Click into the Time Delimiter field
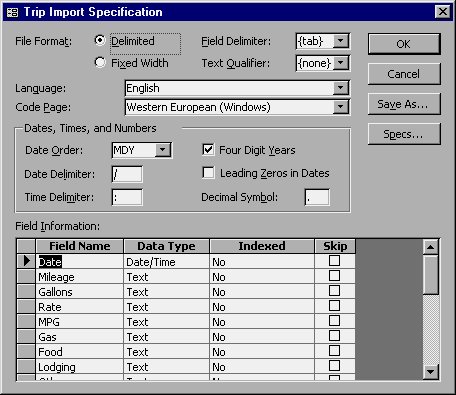Image resolution: width=456 pixels, height=395 pixels. coord(127,197)
